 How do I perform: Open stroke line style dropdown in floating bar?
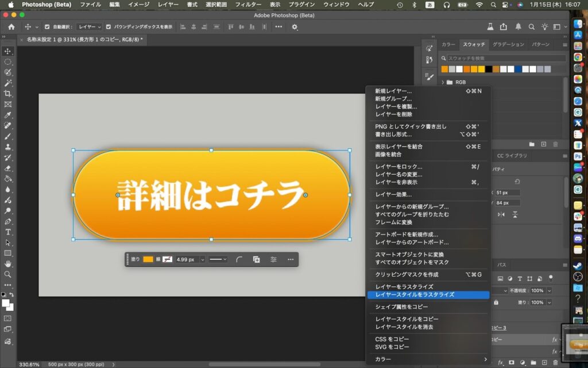[x=218, y=259]
